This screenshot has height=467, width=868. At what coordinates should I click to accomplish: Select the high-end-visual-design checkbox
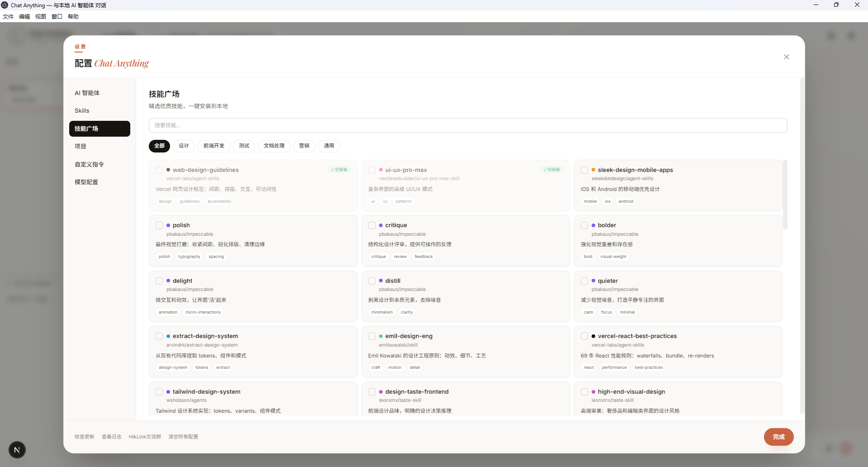click(584, 392)
